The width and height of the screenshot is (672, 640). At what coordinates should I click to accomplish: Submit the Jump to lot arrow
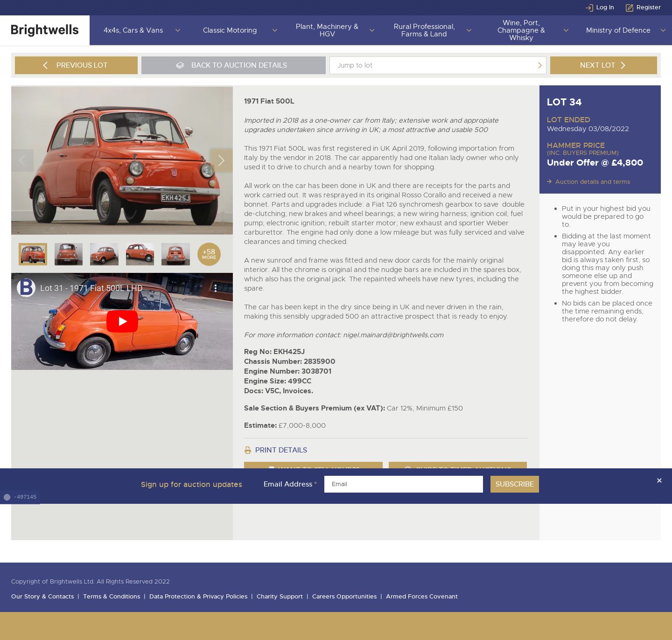pos(539,65)
